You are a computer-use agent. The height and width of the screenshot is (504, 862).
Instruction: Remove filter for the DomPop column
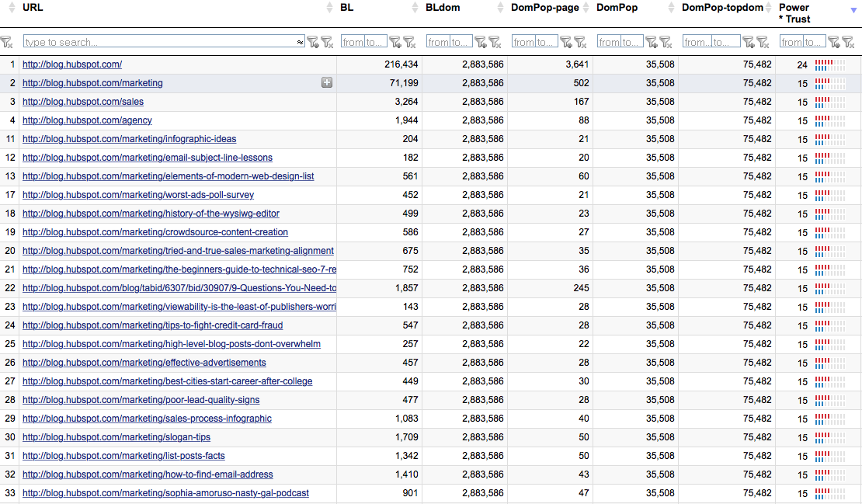[x=666, y=42]
